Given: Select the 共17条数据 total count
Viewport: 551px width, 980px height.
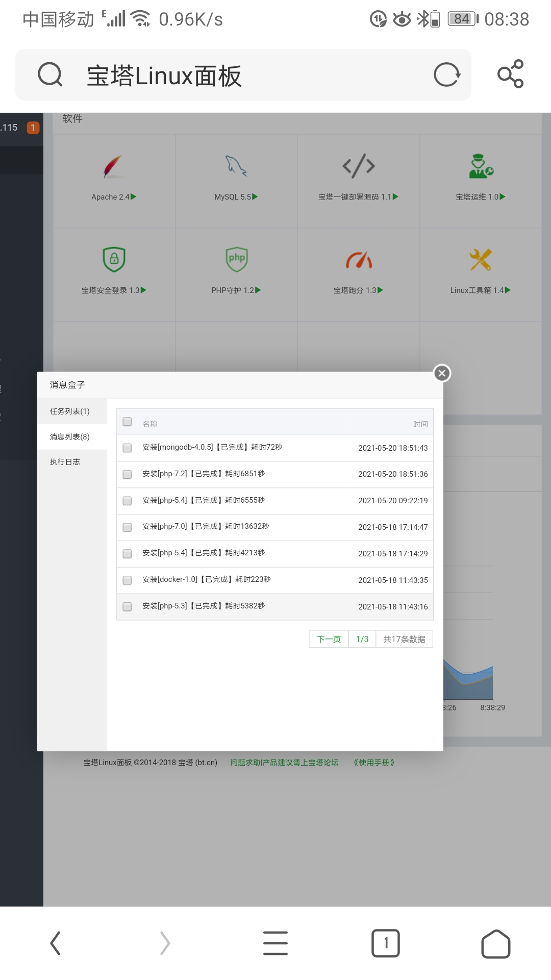Looking at the screenshot, I should point(404,639).
